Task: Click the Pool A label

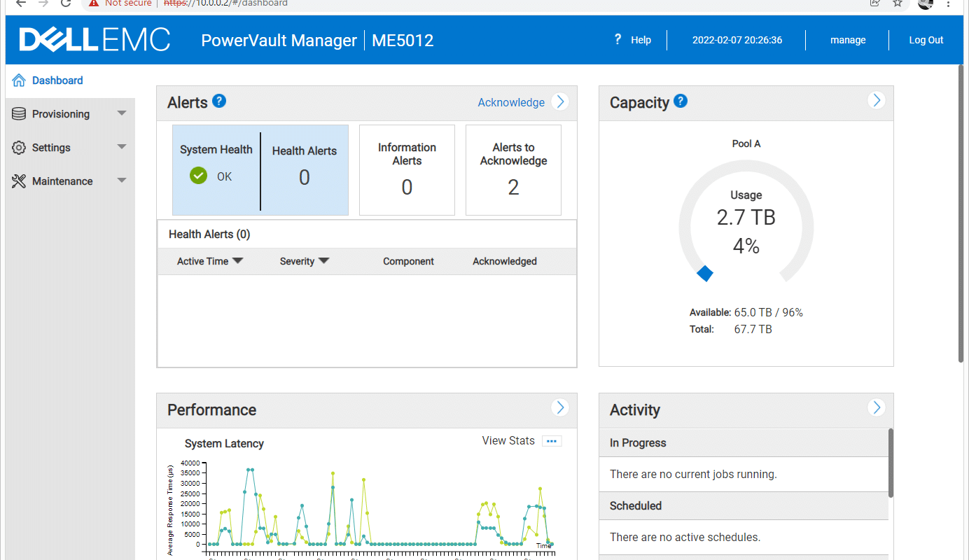Action: coord(746,143)
